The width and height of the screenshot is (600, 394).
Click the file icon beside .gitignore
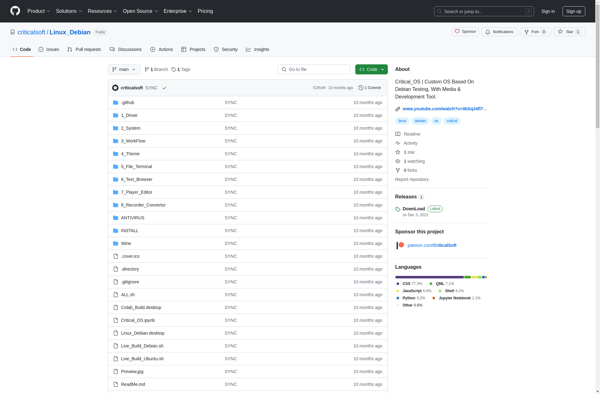pos(116,282)
